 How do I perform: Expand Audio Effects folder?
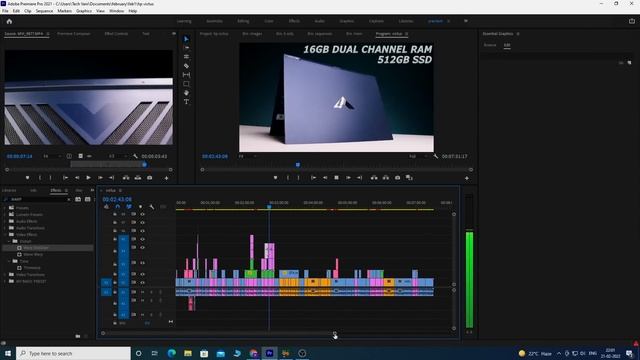[5, 221]
